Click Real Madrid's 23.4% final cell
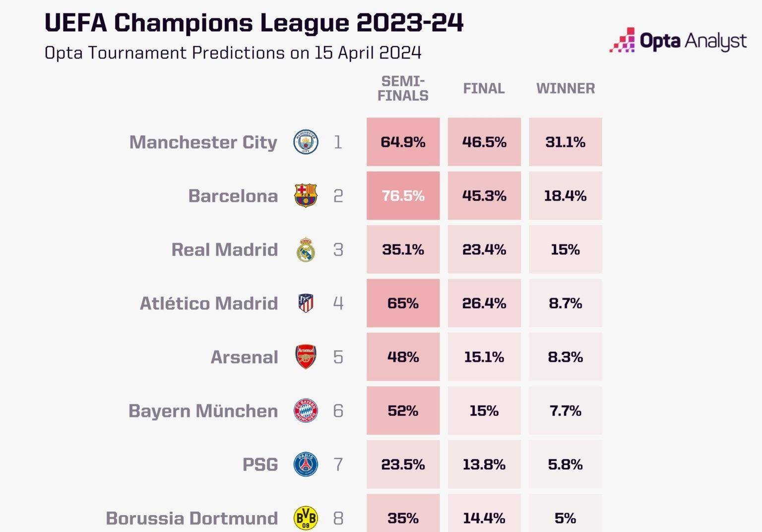762x532 pixels. pos(484,250)
